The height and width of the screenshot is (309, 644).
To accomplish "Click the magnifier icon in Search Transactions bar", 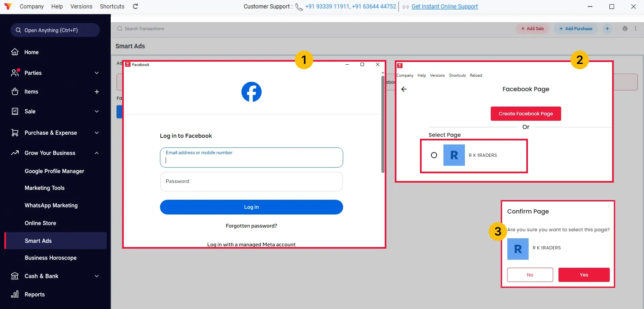I will tap(119, 28).
